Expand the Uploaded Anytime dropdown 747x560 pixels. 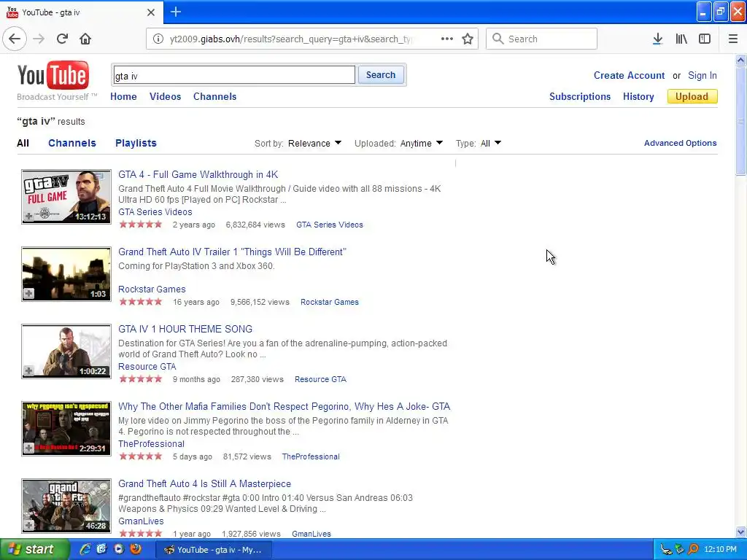click(422, 144)
